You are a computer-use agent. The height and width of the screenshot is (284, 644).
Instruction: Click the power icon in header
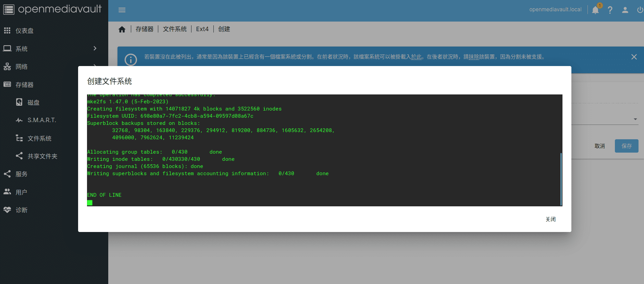click(x=640, y=10)
